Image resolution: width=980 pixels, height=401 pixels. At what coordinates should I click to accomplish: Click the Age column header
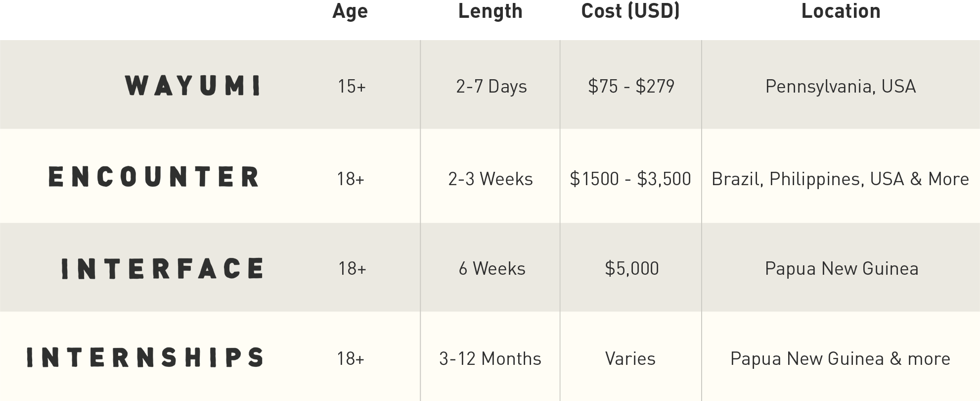point(350,11)
